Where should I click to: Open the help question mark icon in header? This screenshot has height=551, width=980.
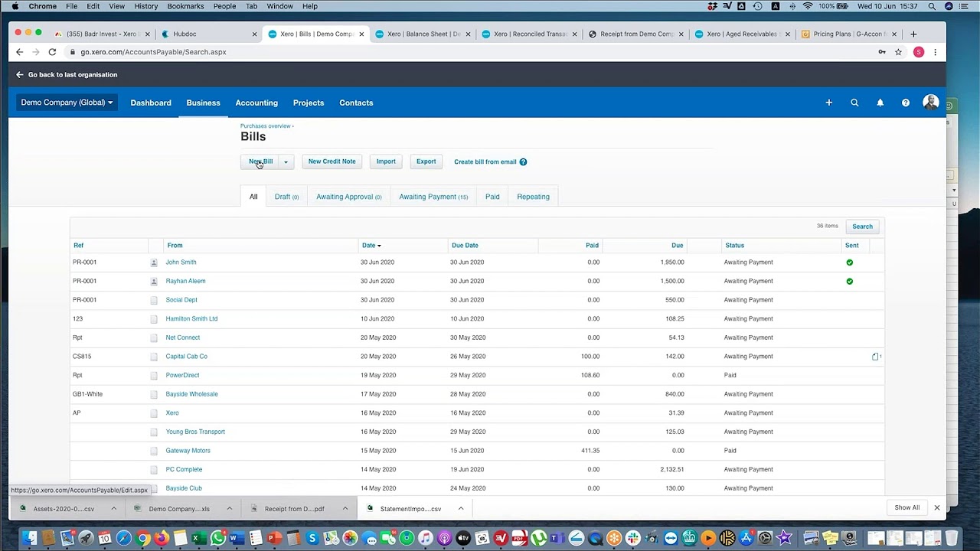(x=906, y=103)
